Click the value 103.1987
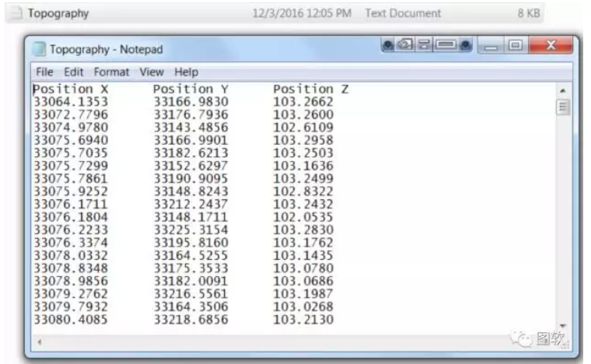Viewport: 591px width, 364px height. (x=303, y=294)
